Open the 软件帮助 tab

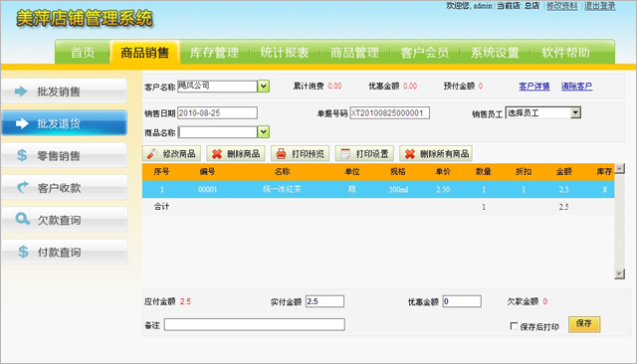[565, 53]
